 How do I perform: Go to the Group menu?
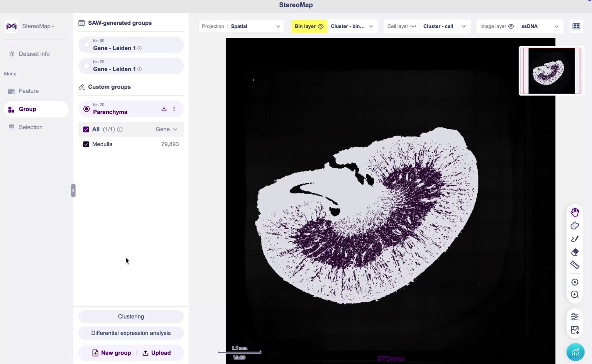36,109
